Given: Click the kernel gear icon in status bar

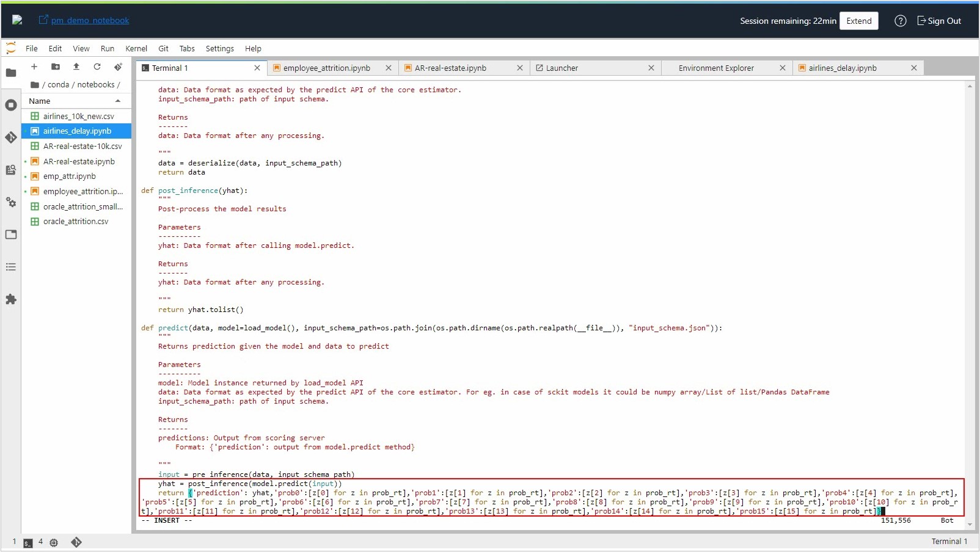Looking at the screenshot, I should point(54,543).
